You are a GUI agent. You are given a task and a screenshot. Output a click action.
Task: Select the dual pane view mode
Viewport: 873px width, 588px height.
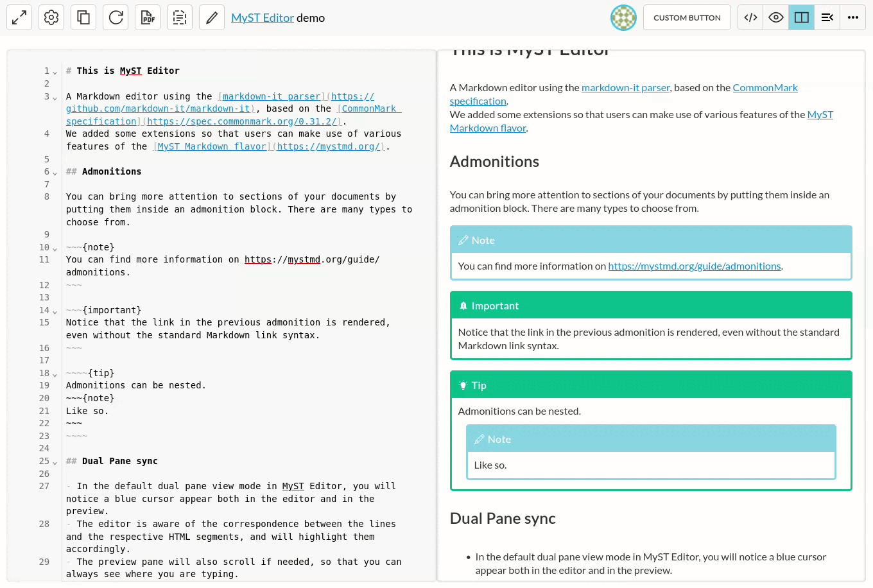pyautogui.click(x=802, y=17)
